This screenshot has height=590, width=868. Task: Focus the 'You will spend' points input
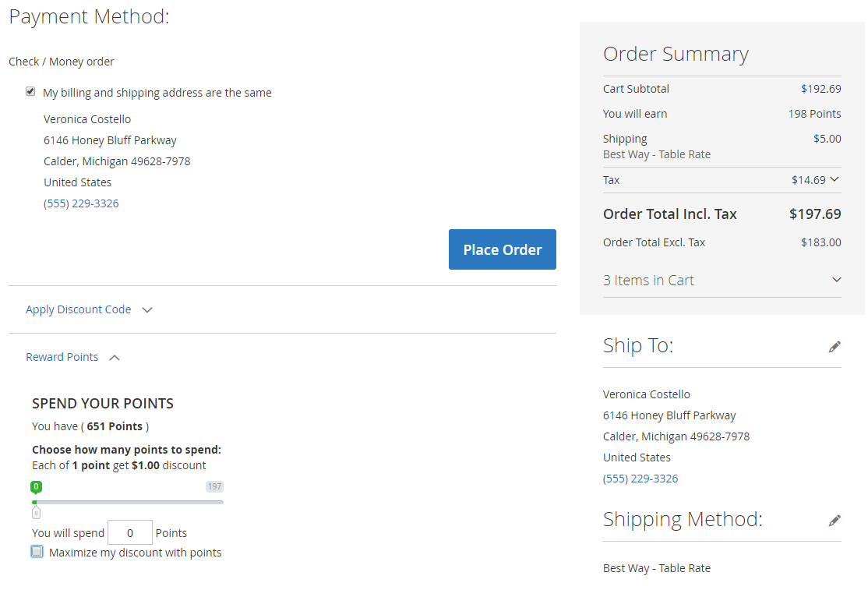coord(129,533)
